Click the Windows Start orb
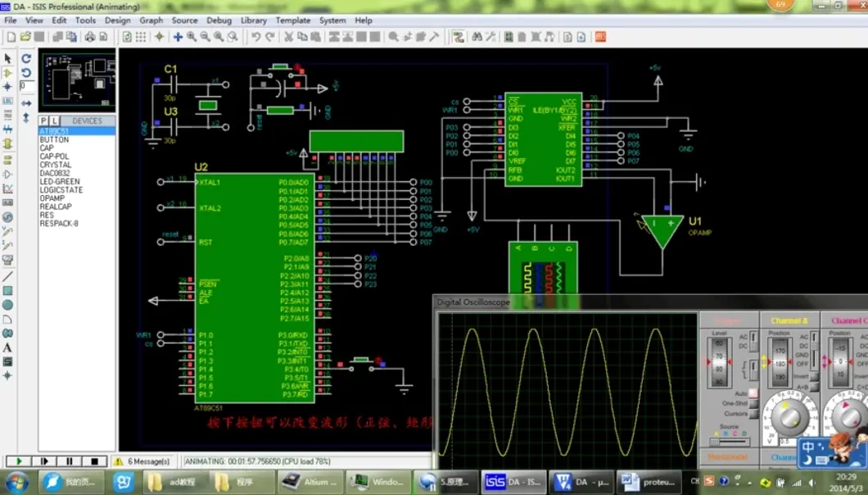Image resolution: width=868 pixels, height=495 pixels. pos(16,482)
